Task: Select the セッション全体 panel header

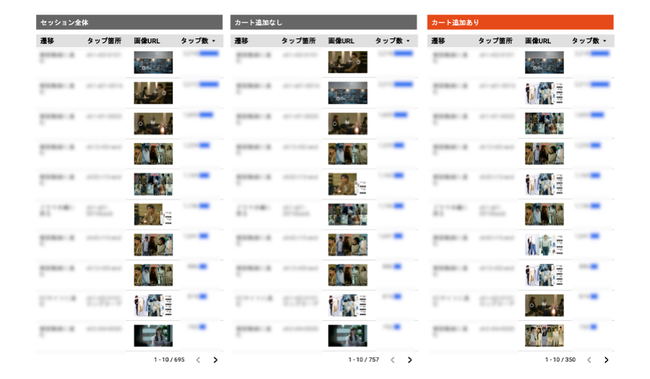Action: [x=129, y=22]
